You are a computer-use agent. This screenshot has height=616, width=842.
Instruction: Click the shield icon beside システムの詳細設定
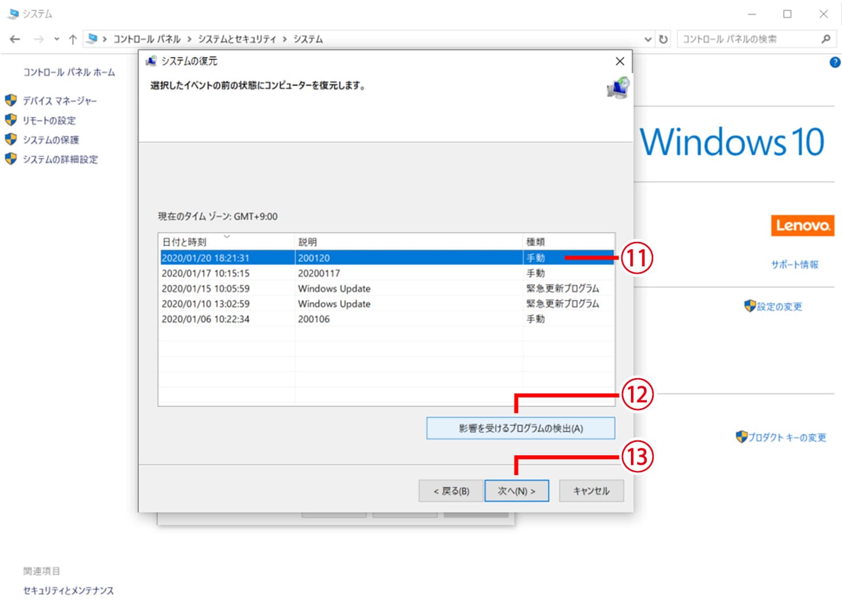[x=11, y=159]
